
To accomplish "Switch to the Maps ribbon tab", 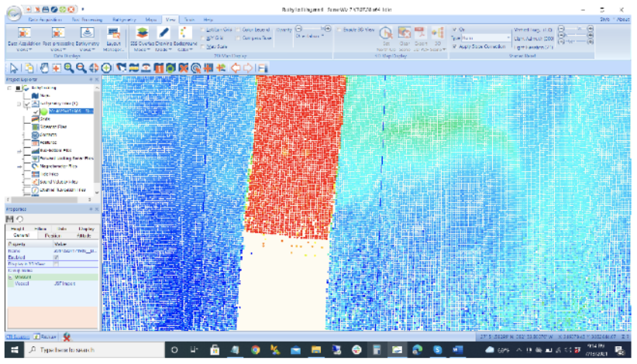I will 151,18.
